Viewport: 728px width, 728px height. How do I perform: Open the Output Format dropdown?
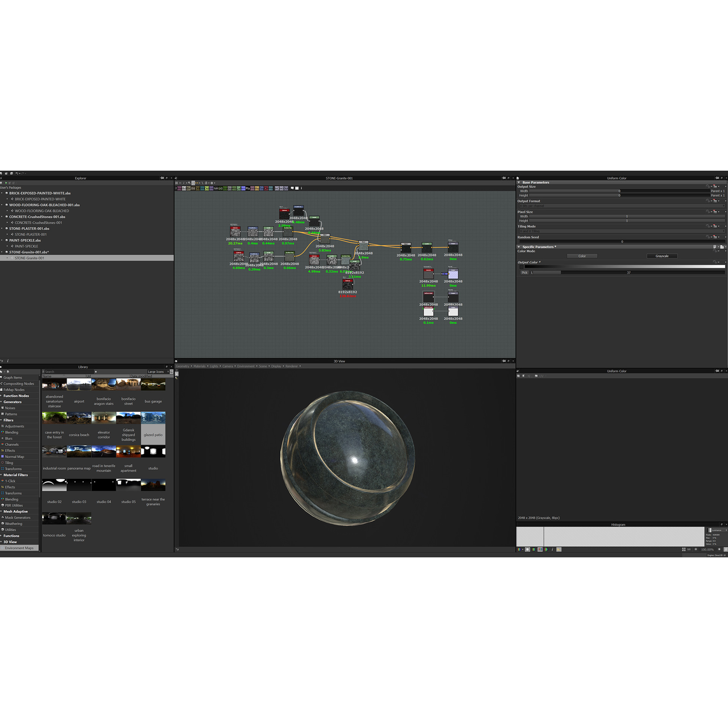coord(620,205)
